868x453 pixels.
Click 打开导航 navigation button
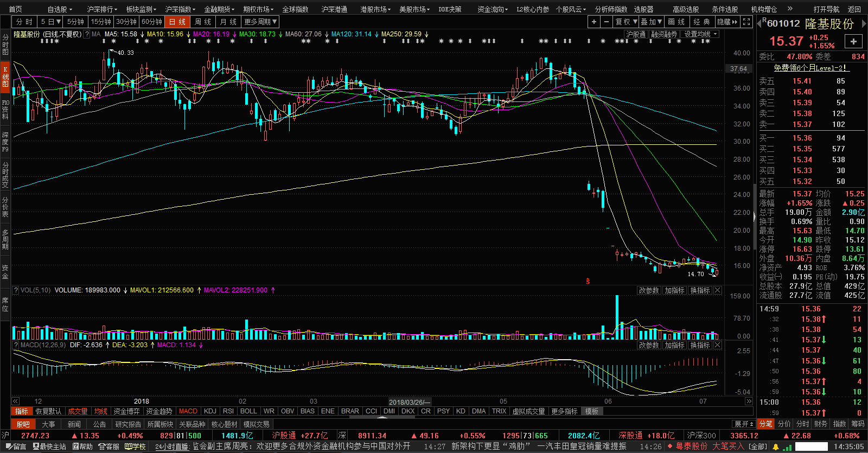tap(826, 9)
